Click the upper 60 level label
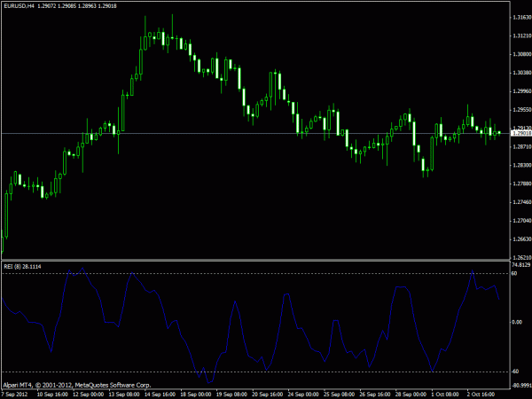This screenshot has width=532, height=399. (x=514, y=273)
